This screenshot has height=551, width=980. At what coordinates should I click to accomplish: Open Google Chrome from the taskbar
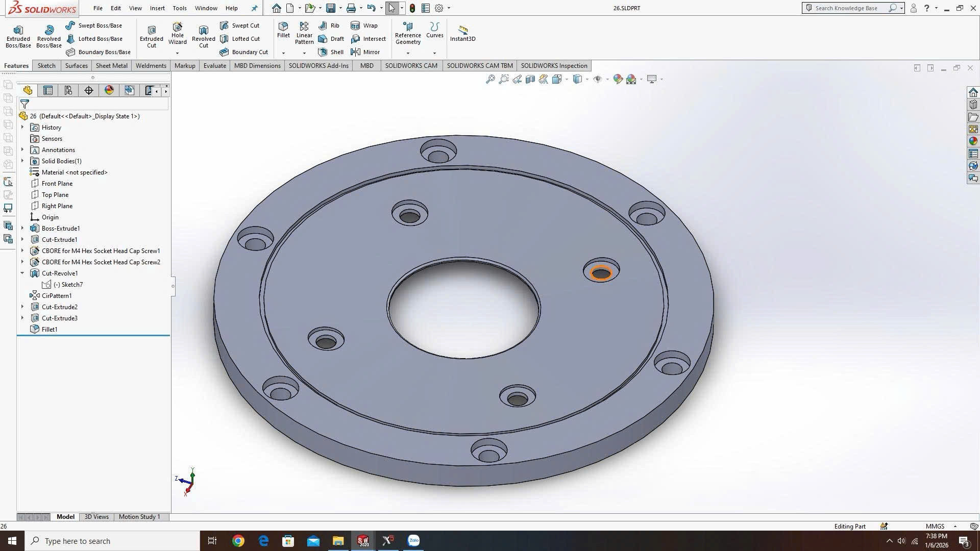[238, 541]
